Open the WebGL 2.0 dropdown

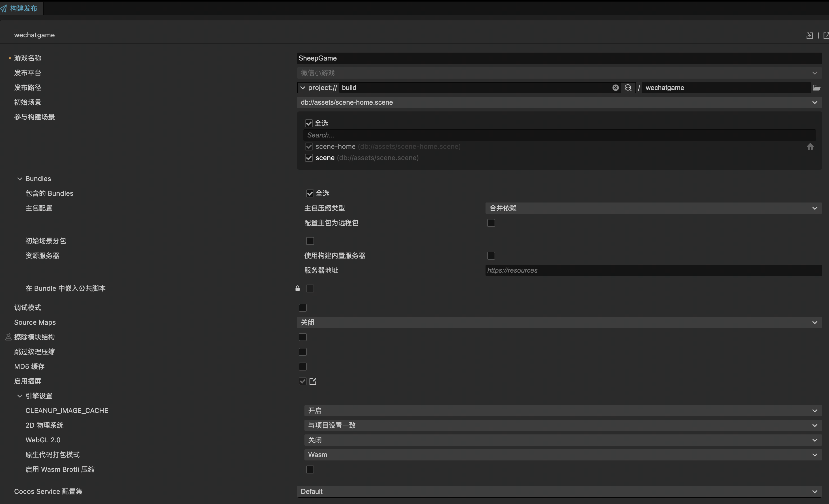click(x=562, y=440)
